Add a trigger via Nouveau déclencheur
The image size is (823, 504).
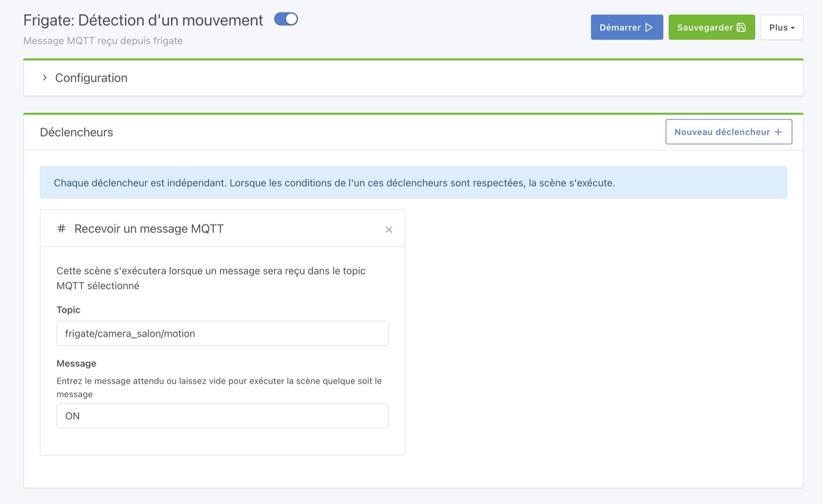pos(729,131)
